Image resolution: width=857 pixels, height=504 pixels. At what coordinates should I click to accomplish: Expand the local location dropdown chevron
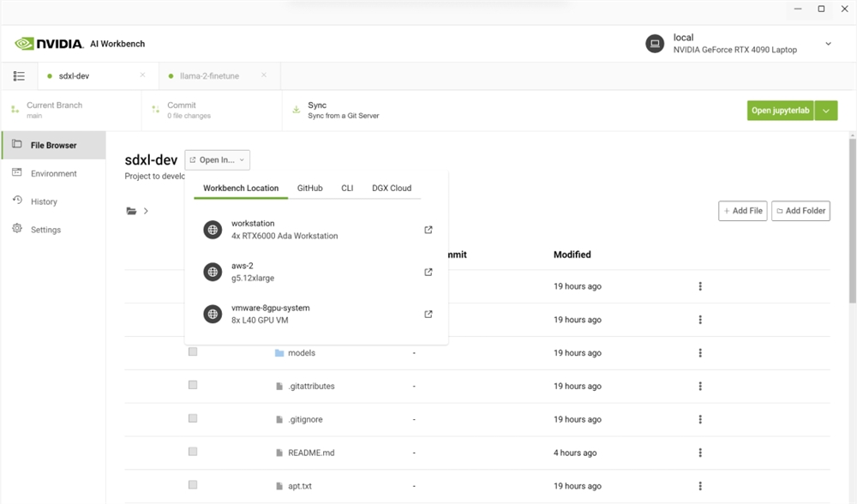click(828, 44)
